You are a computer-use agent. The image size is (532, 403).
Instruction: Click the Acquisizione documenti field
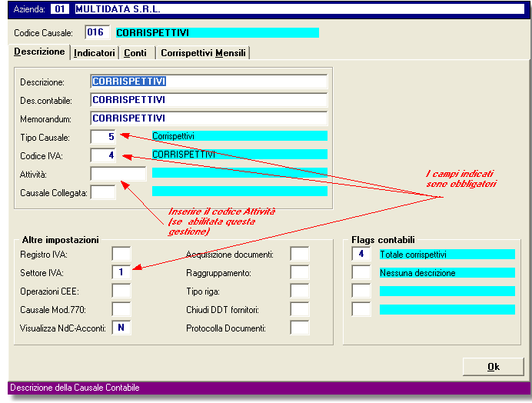(x=300, y=254)
